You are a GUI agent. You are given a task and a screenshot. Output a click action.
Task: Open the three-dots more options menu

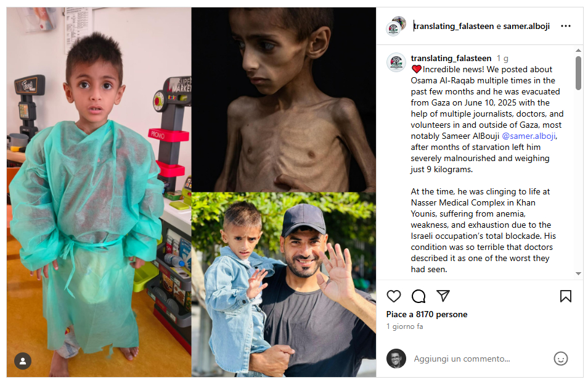565,26
